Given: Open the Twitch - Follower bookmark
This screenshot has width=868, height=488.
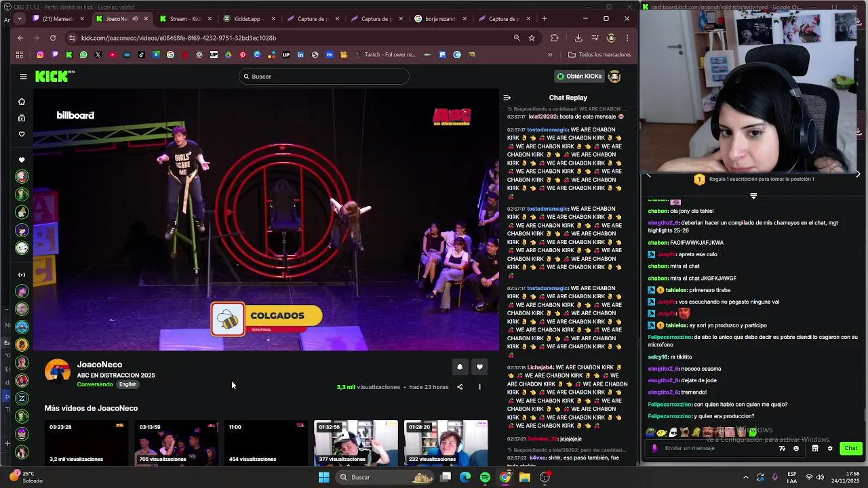Looking at the screenshot, I should pos(385,55).
